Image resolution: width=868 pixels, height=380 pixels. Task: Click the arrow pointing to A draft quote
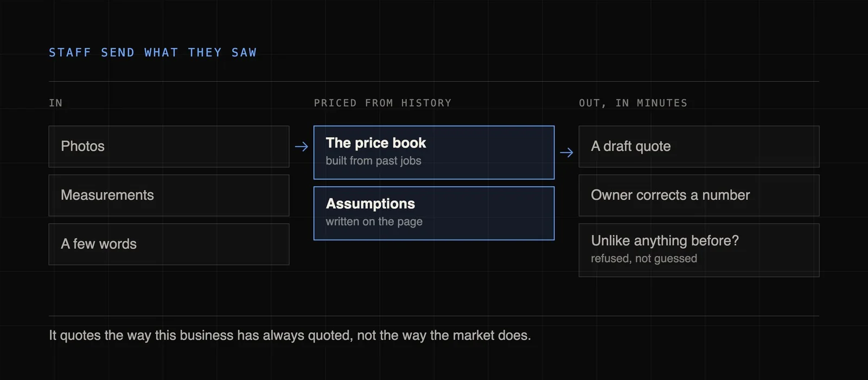(x=566, y=153)
